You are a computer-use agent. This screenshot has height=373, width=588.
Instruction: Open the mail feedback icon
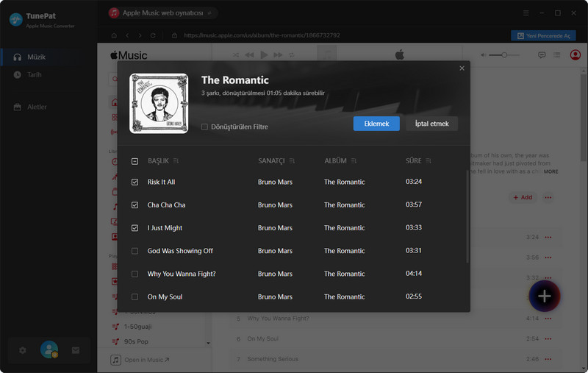(75, 350)
